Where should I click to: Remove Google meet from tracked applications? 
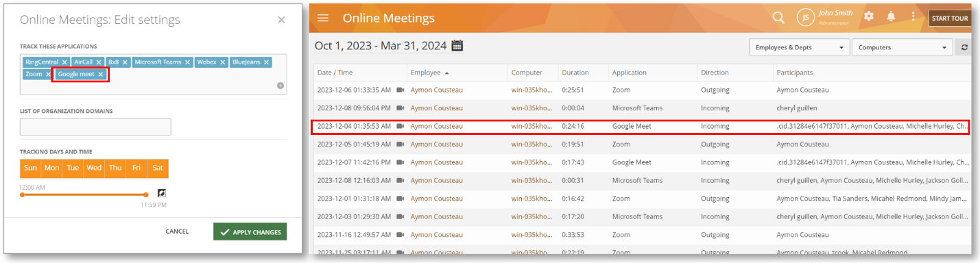[101, 74]
